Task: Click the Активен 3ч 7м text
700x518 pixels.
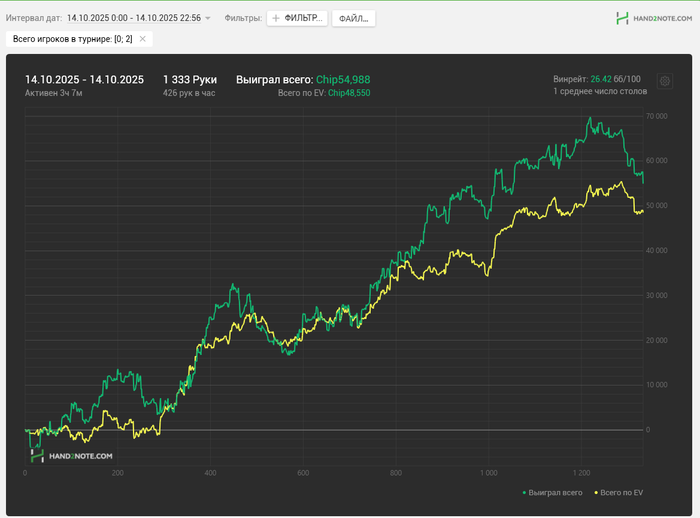Action: click(x=54, y=93)
